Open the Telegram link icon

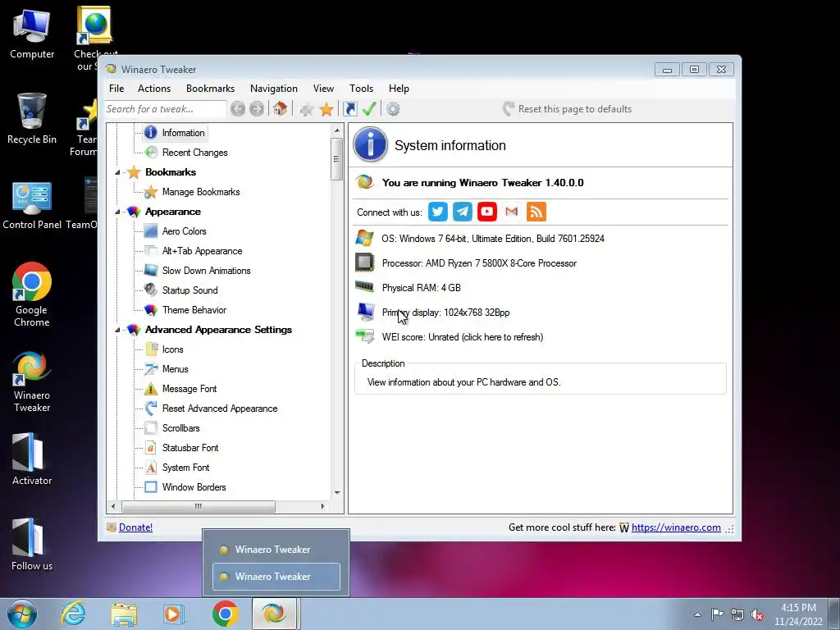(463, 212)
